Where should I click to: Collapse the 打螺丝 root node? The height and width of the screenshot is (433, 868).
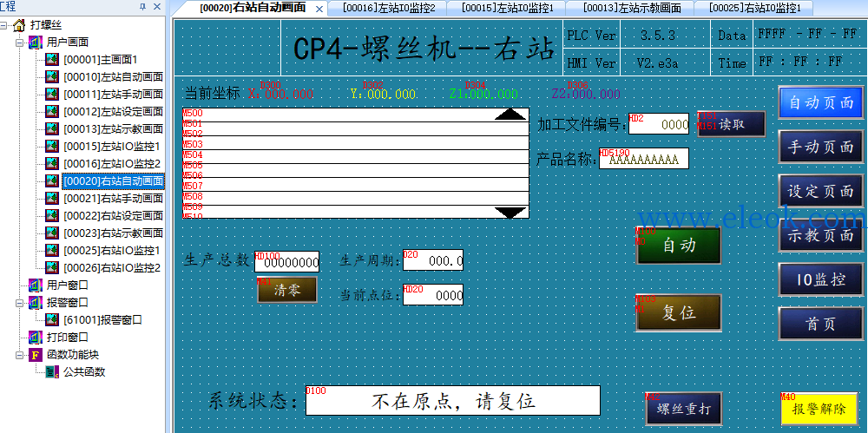click(x=3, y=25)
